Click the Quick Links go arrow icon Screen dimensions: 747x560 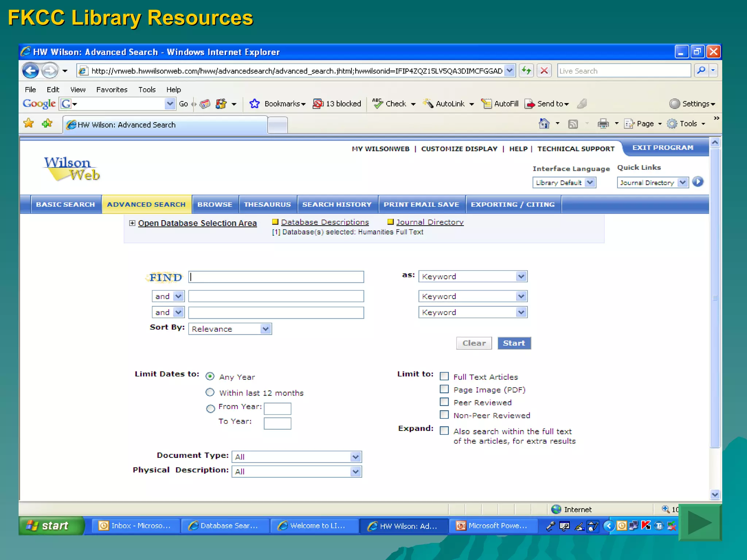[698, 182]
